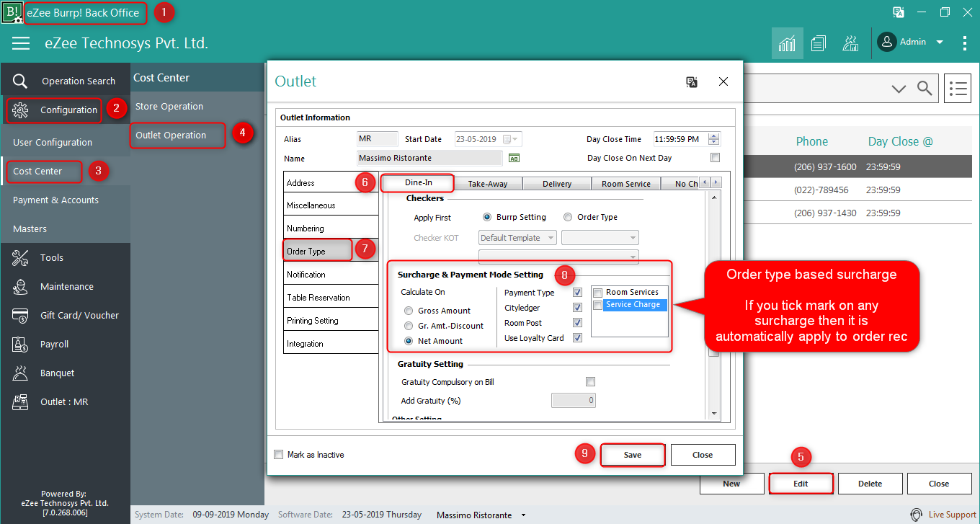Click the translate icon in the window title bar
The height and width of the screenshot is (524, 980).
point(899,12)
